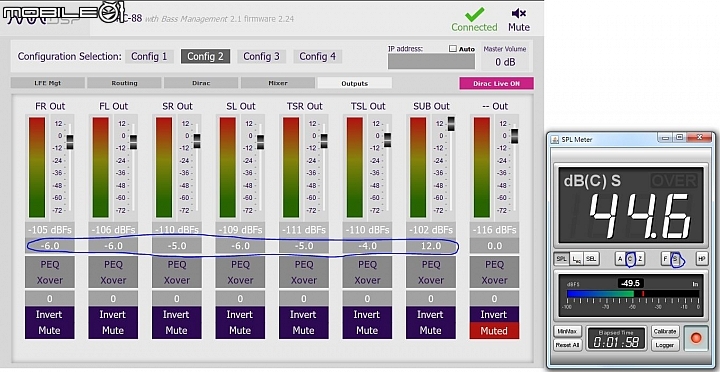Image resolution: width=720 pixels, height=372 pixels.
Task: Toggle Invert on SL Out channel
Action: point(240,315)
